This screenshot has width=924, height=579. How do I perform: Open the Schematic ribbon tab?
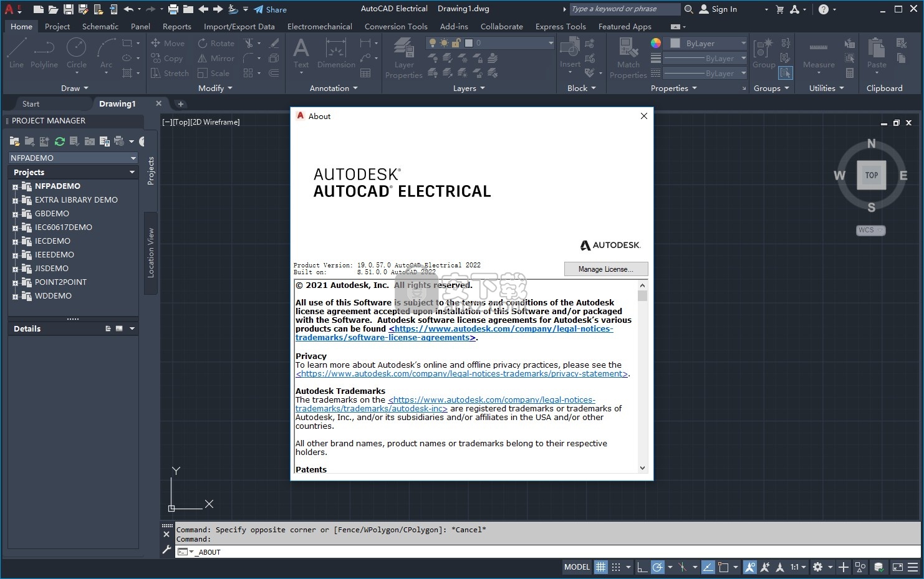(x=100, y=26)
